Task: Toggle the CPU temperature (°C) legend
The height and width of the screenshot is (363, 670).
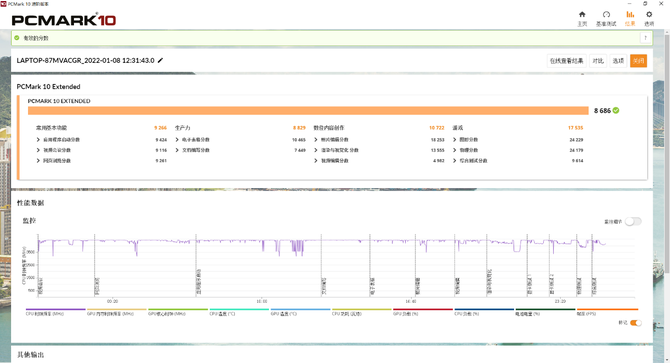Action: [239, 312]
